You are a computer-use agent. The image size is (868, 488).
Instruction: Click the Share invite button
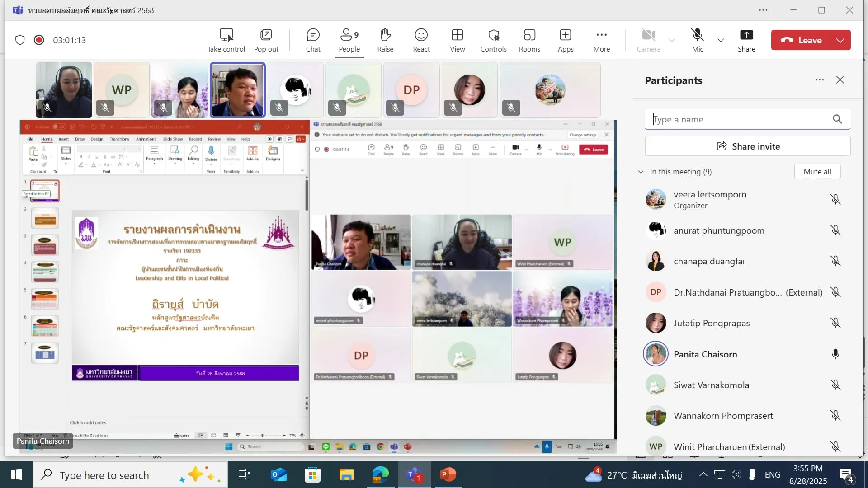point(748,146)
